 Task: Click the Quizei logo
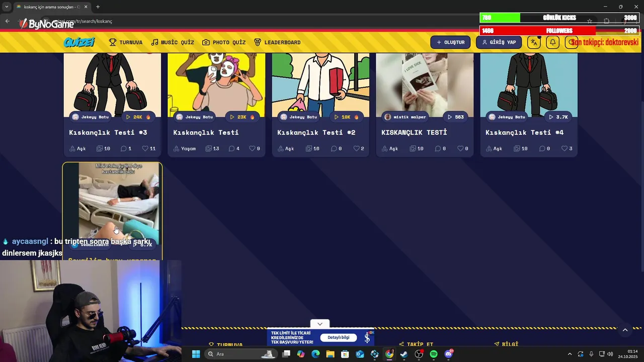pyautogui.click(x=79, y=42)
